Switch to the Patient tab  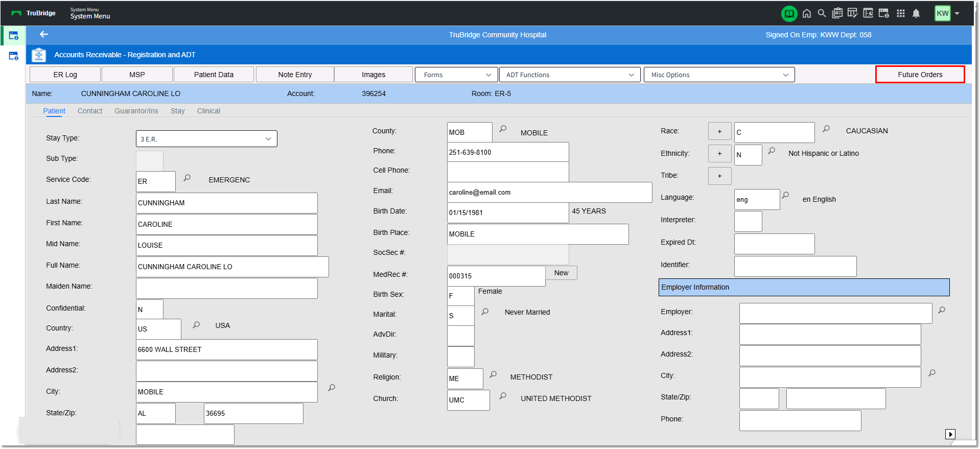coord(54,111)
